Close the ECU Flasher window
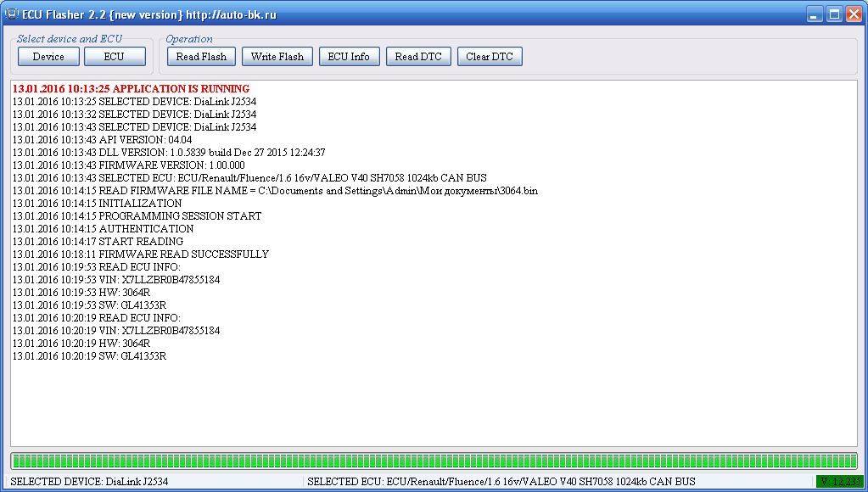 coord(854,14)
